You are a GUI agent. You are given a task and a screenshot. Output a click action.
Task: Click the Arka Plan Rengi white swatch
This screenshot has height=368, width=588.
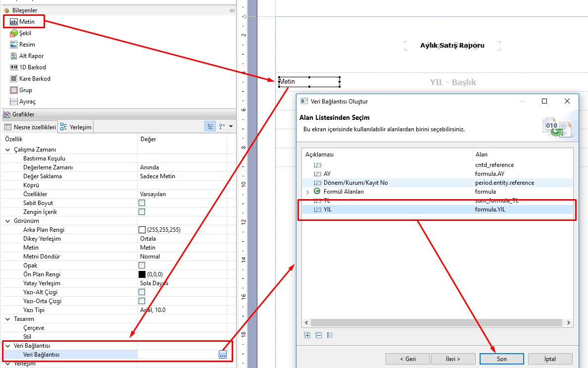coord(142,230)
